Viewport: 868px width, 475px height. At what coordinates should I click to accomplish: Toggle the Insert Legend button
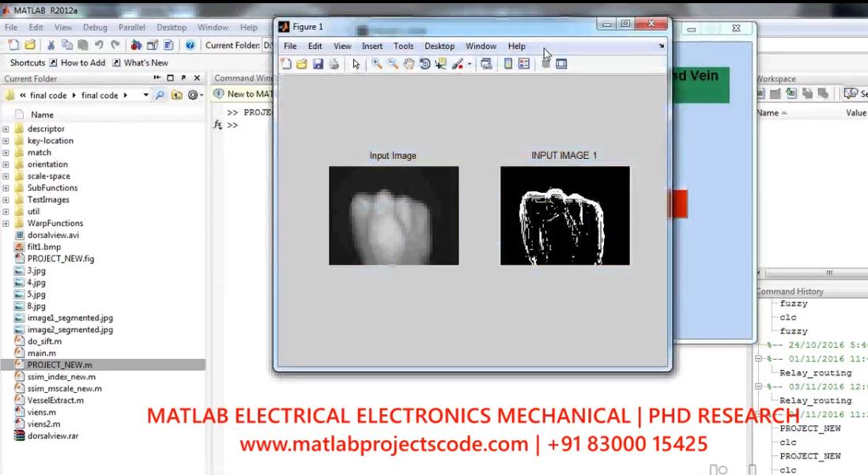[524, 64]
